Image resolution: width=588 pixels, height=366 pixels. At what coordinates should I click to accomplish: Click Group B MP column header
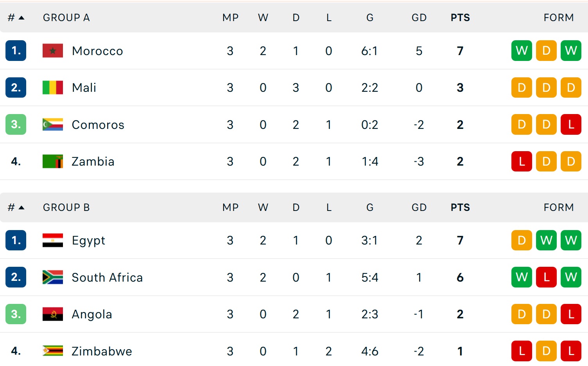tap(230, 207)
